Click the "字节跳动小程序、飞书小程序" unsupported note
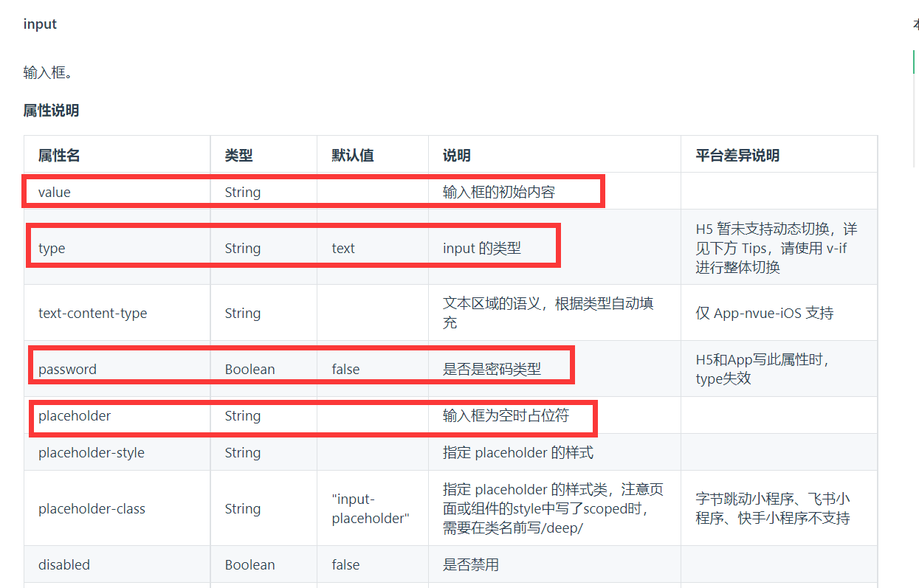Image resolution: width=919 pixels, height=588 pixels. [772, 509]
